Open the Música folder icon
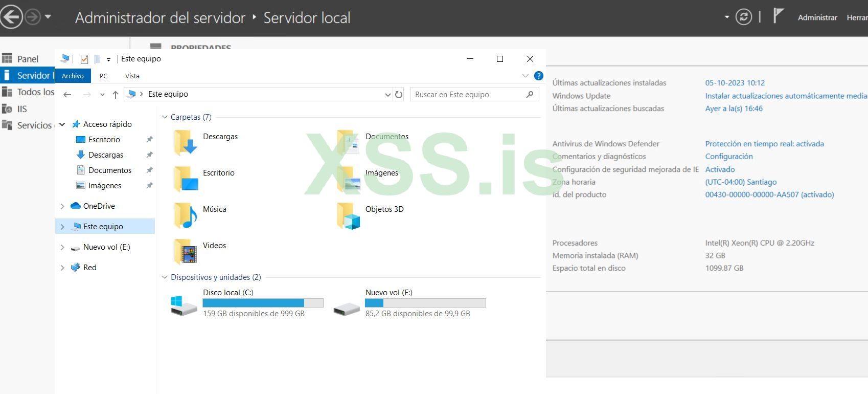868x394 pixels. point(186,215)
